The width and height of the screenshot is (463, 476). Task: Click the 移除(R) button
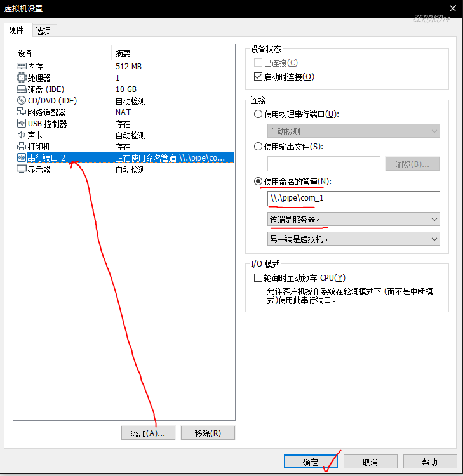tap(208, 433)
